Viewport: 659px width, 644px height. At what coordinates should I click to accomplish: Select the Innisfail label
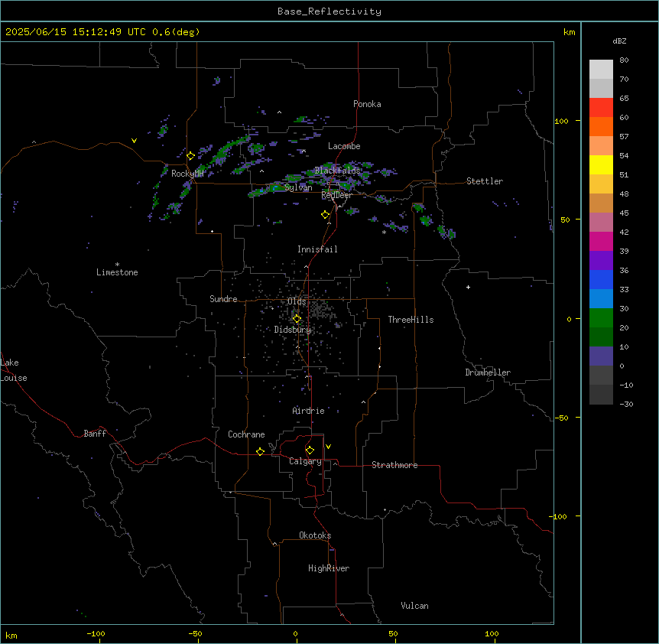[x=317, y=249]
